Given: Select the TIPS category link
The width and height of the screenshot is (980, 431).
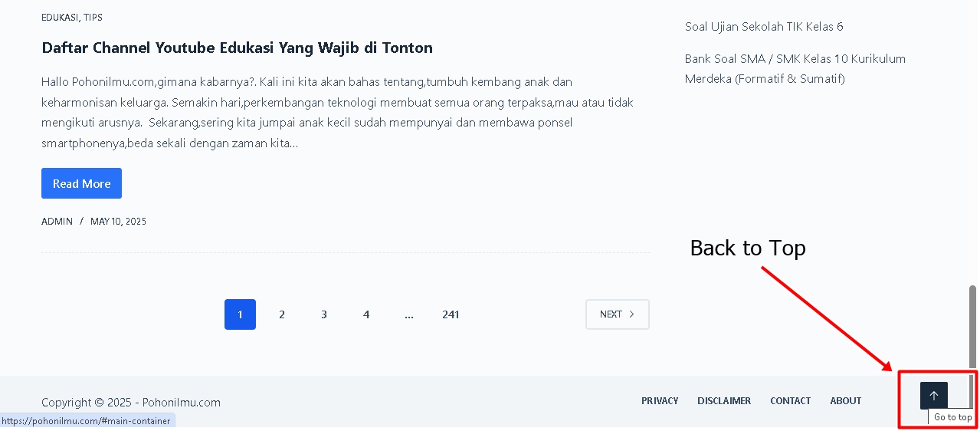Looking at the screenshot, I should click(93, 17).
